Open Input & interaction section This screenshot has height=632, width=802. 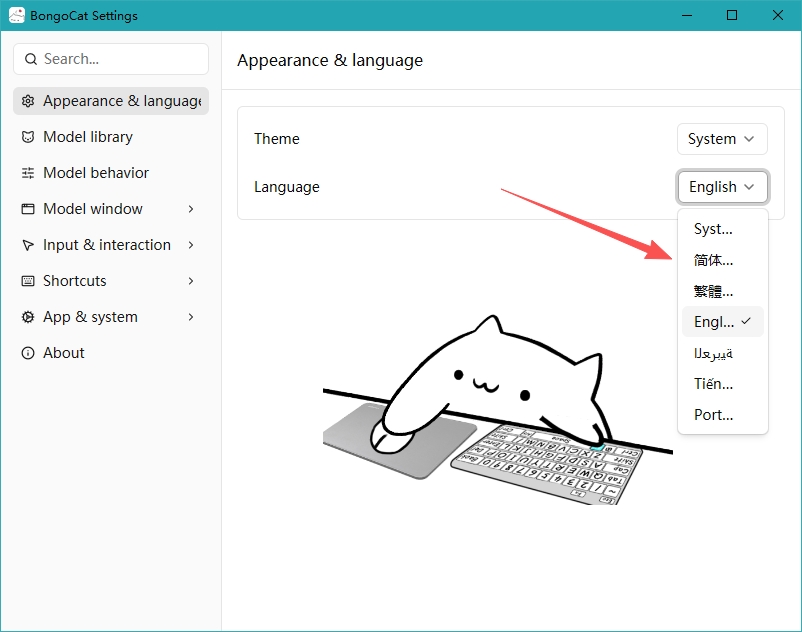[x=111, y=245]
